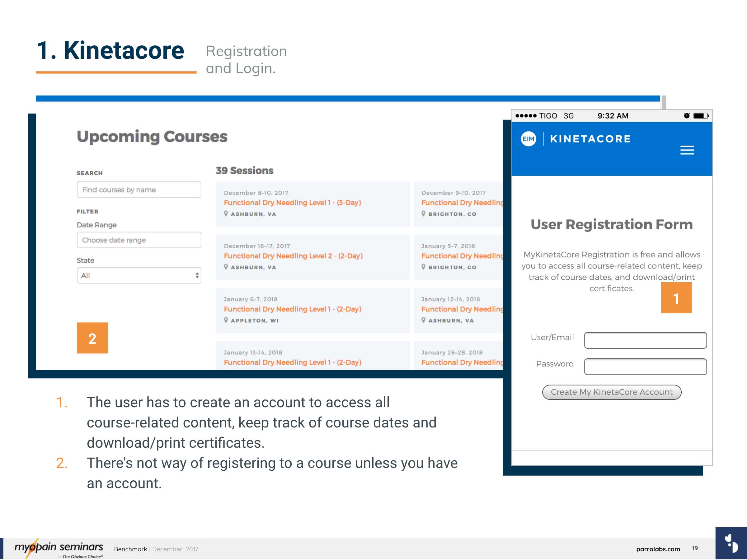
Task: Click the 'Date Range' filter label
Action: click(96, 225)
